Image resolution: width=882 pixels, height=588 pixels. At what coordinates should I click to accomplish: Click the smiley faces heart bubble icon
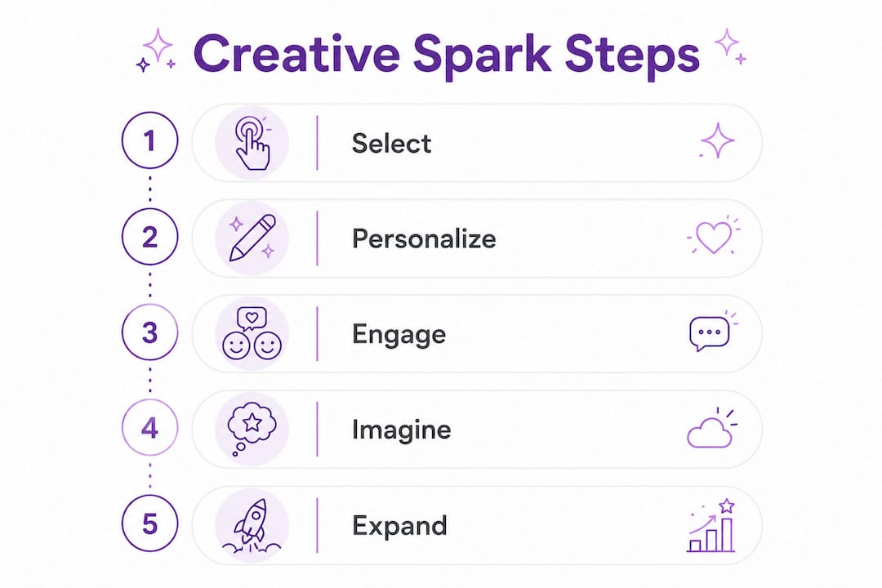(x=252, y=333)
